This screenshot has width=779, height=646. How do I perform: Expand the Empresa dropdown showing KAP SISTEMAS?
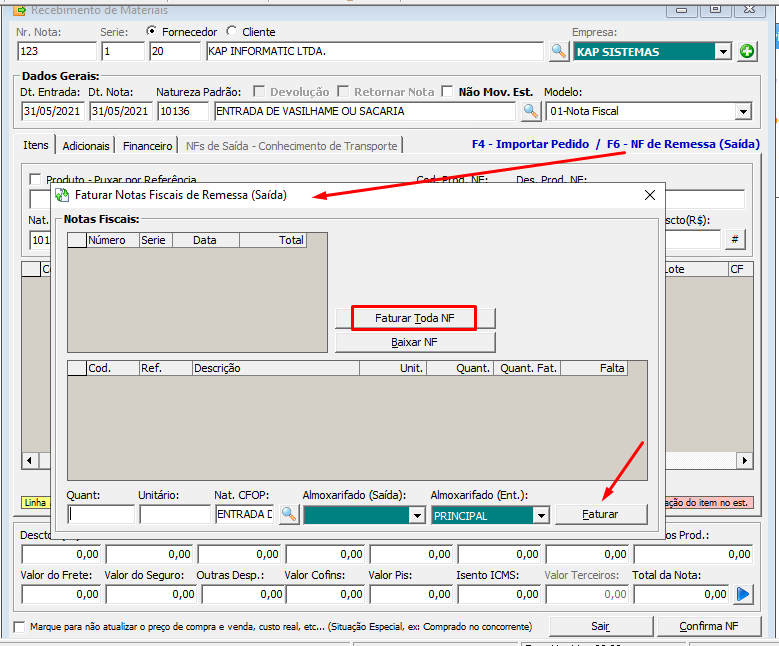(x=723, y=51)
